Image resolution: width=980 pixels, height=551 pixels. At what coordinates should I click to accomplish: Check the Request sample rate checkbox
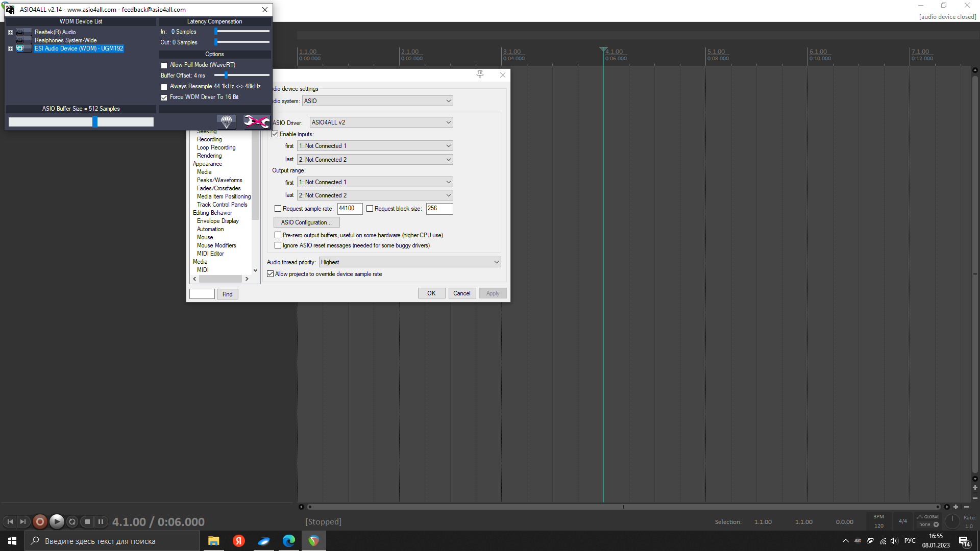point(278,209)
